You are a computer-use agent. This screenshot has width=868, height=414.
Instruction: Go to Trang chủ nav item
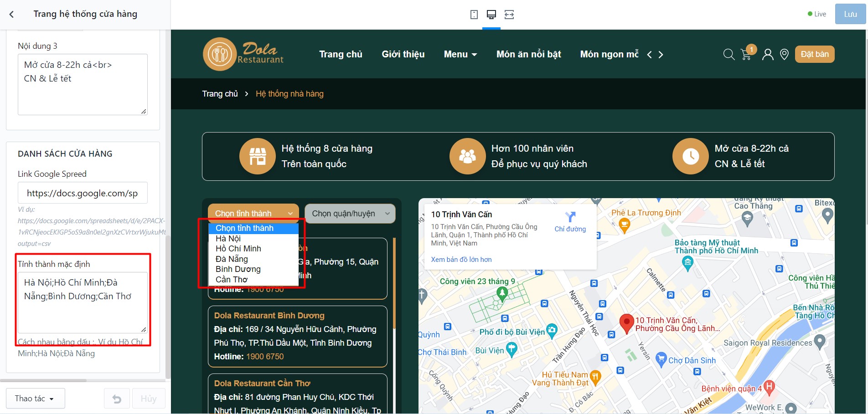point(341,54)
